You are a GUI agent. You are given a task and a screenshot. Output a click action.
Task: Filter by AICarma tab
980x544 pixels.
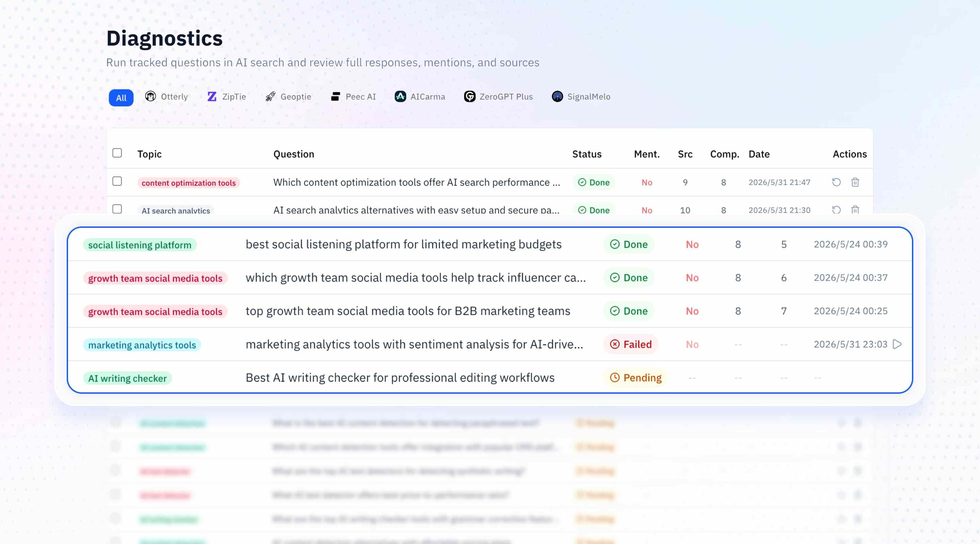pyautogui.click(x=420, y=97)
